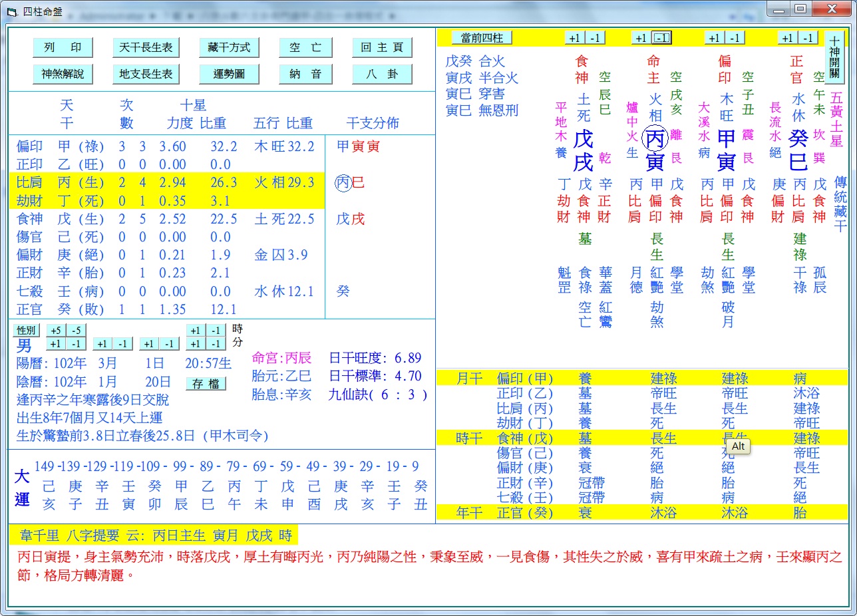The width and height of the screenshot is (857, 616).
Task: Click the 八卦 button
Action: pos(382,74)
